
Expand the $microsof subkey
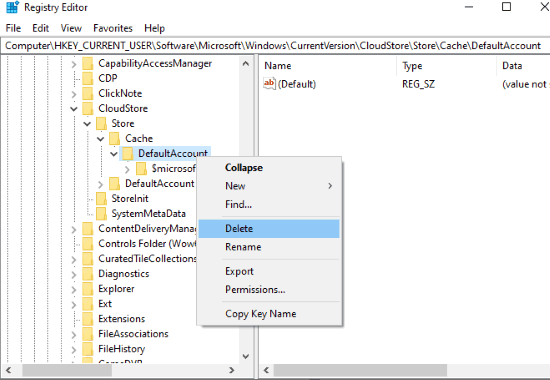[127, 169]
